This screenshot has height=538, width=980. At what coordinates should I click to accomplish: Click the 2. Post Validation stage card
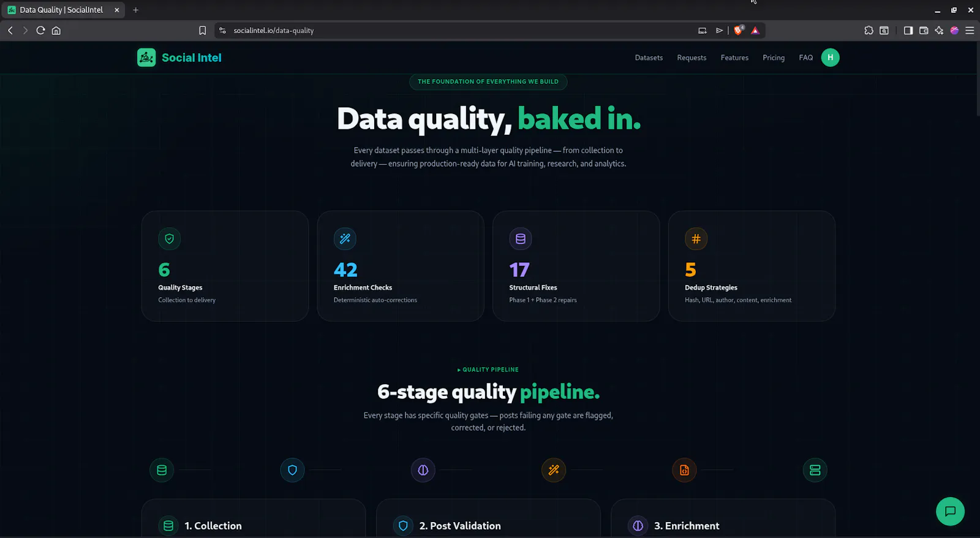(488, 518)
